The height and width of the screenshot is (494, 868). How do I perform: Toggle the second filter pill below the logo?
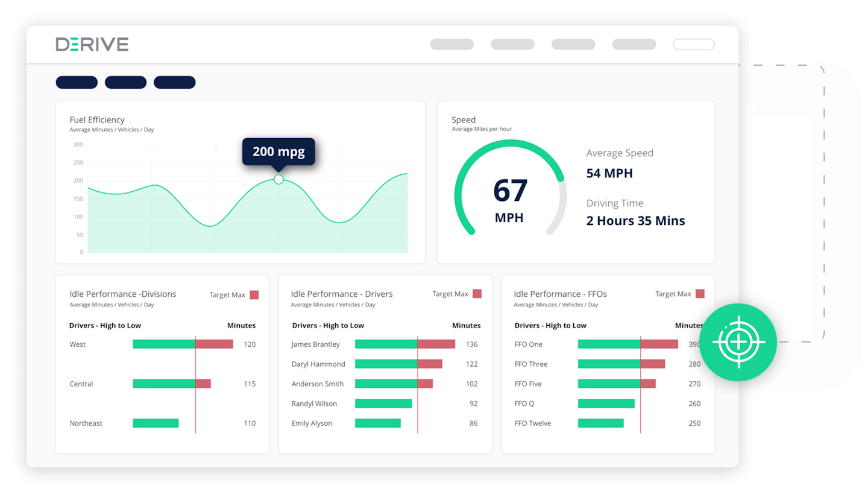tap(125, 82)
